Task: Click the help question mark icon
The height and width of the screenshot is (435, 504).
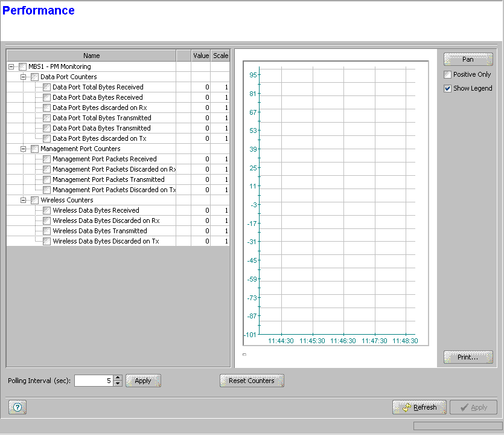Action: (18, 407)
